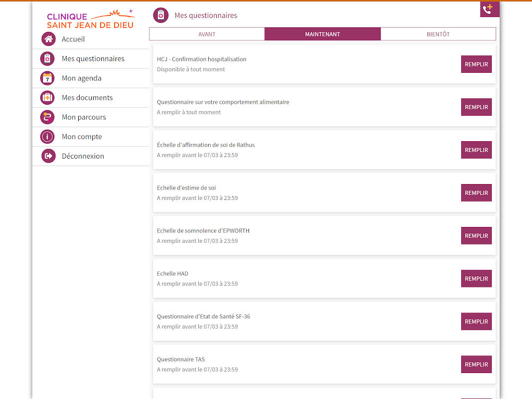Click the 'Questionnaire TAS' title
The image size is (532, 399).
(x=181, y=359)
